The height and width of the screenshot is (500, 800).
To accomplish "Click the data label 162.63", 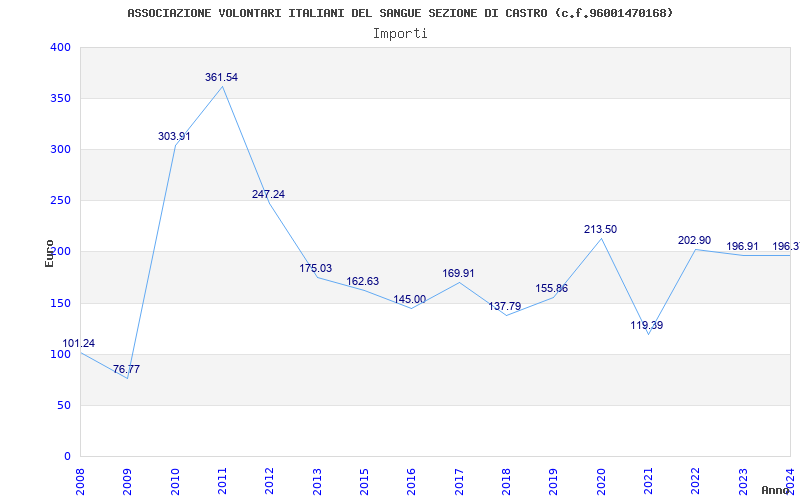I will tap(363, 282).
